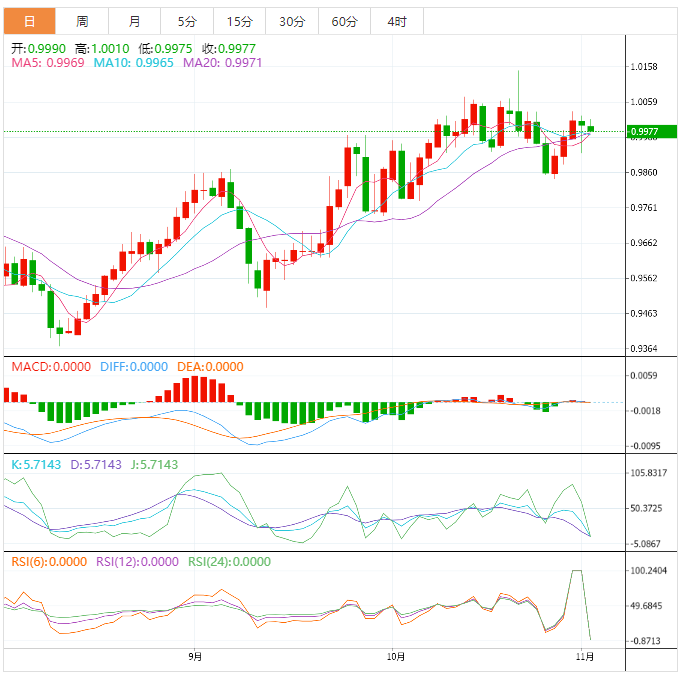
Task: Switch to the 4时 timeframe tab
Action: point(396,21)
